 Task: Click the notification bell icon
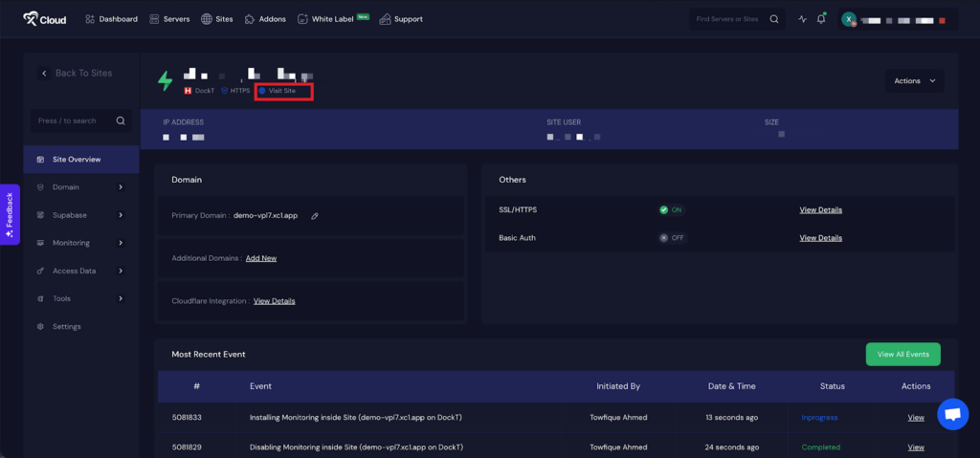(x=821, y=19)
